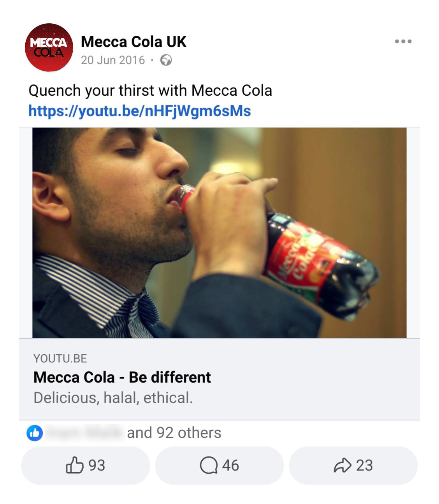Tap the share arrow icon

[x=342, y=465]
